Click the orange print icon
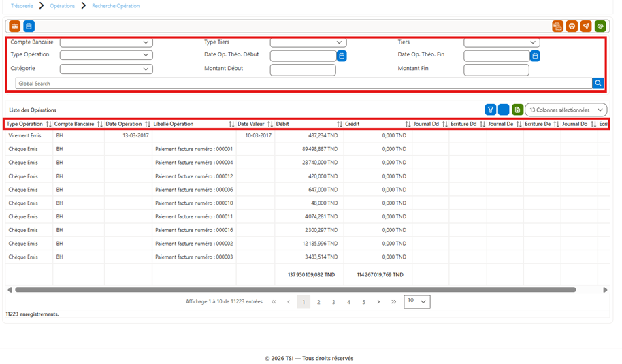The height and width of the screenshot is (364, 622). [x=572, y=26]
